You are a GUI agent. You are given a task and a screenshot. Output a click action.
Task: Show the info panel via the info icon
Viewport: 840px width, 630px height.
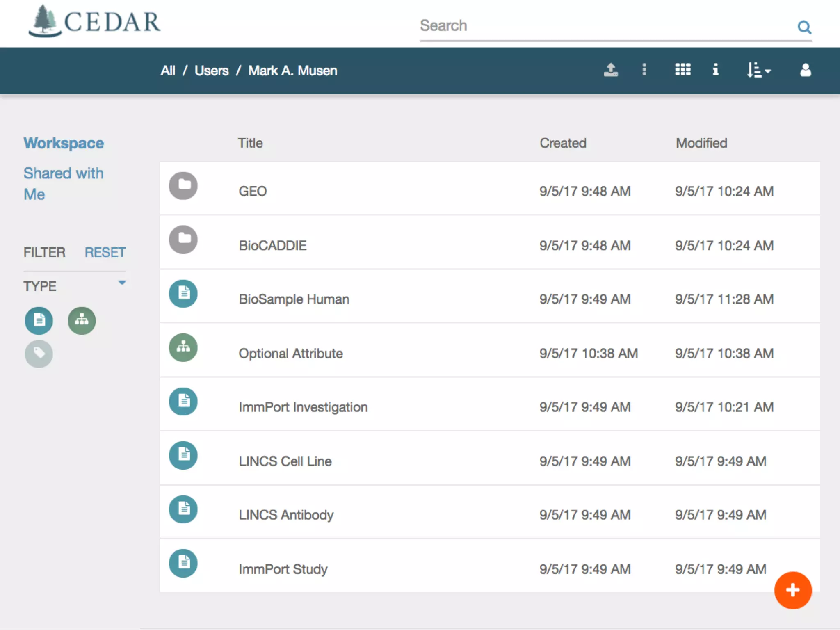(715, 70)
